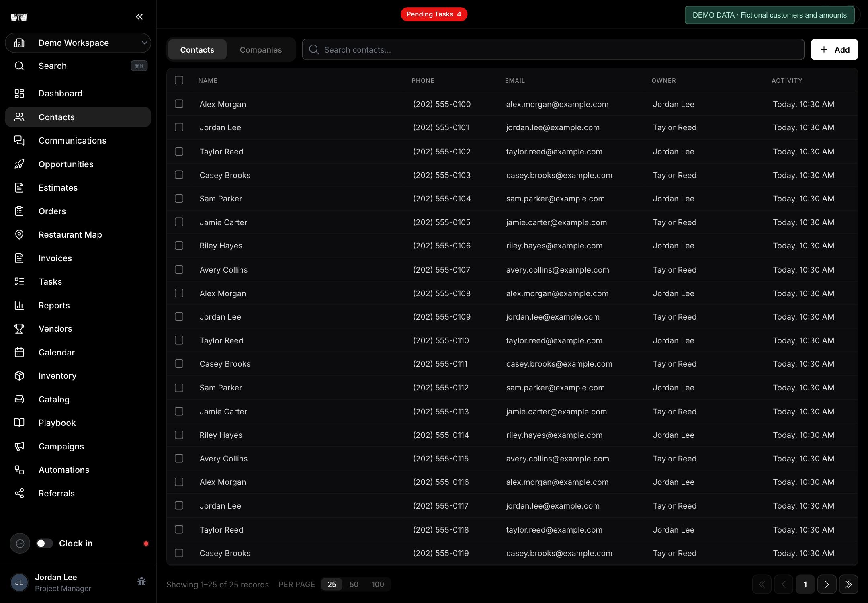This screenshot has width=868, height=603.
Task: Check the select-all header checkbox
Action: pyautogui.click(x=179, y=80)
